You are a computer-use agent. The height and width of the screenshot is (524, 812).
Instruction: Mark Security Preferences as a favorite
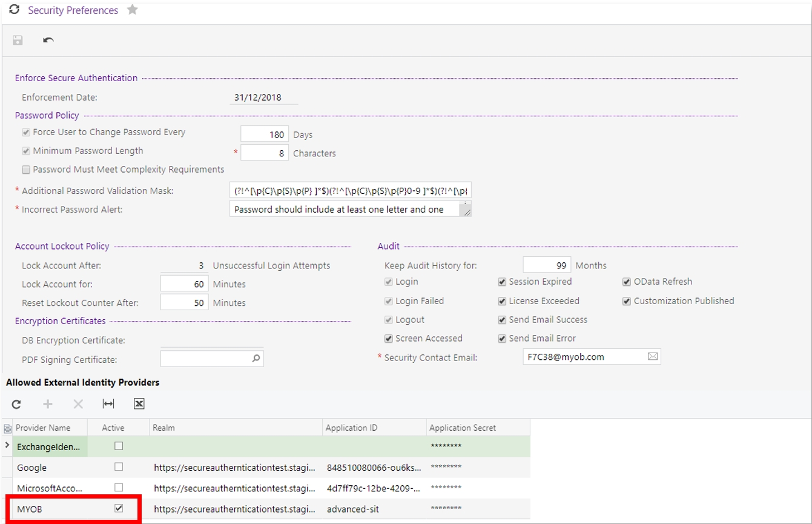[132, 10]
